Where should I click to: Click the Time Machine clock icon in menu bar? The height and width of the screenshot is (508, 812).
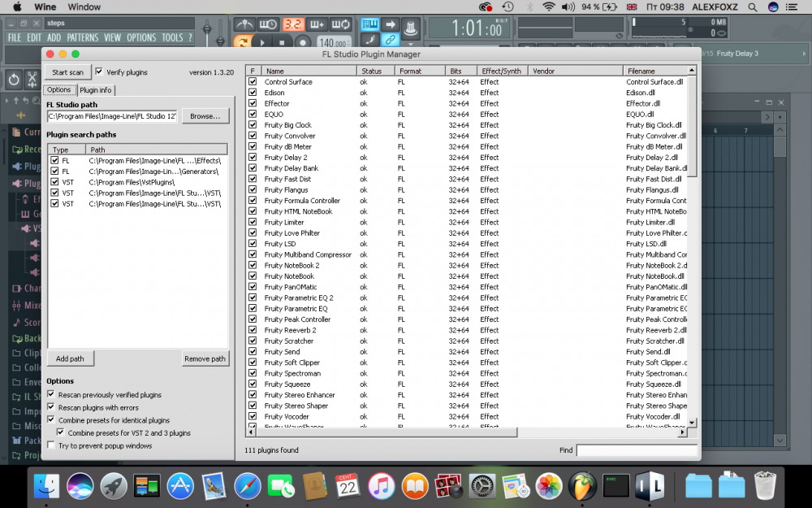coord(508,7)
